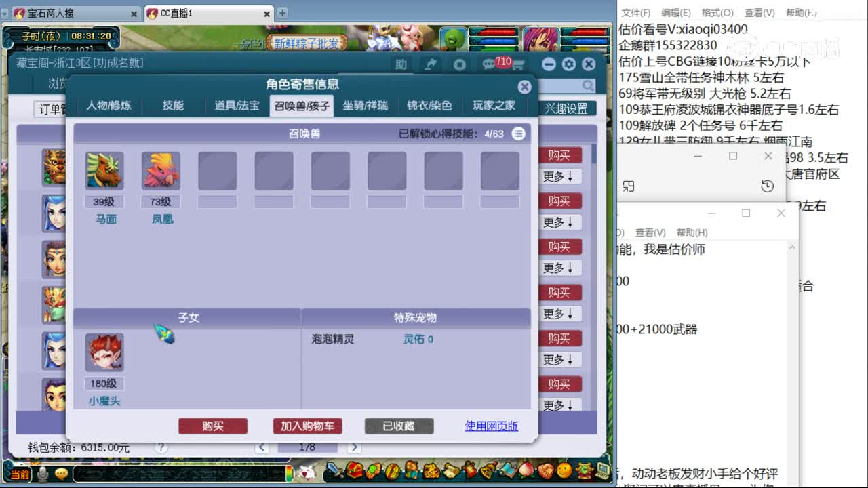Open messages chat bubble with 710 badge

[x=489, y=65]
